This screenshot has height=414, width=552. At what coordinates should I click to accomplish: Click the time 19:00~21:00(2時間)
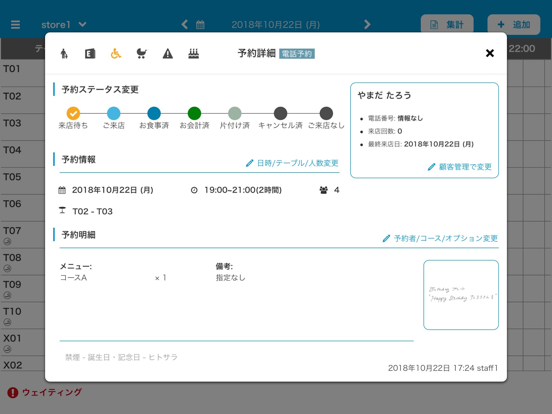click(243, 190)
